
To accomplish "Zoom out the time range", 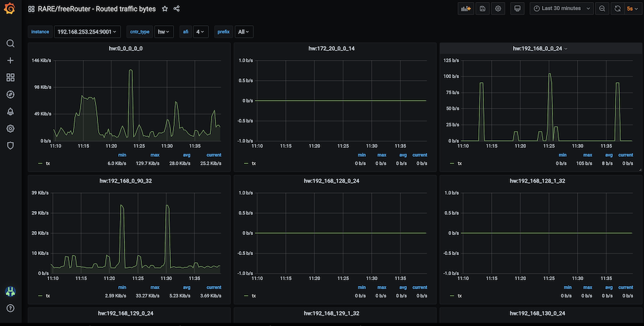I will tap(602, 8).
